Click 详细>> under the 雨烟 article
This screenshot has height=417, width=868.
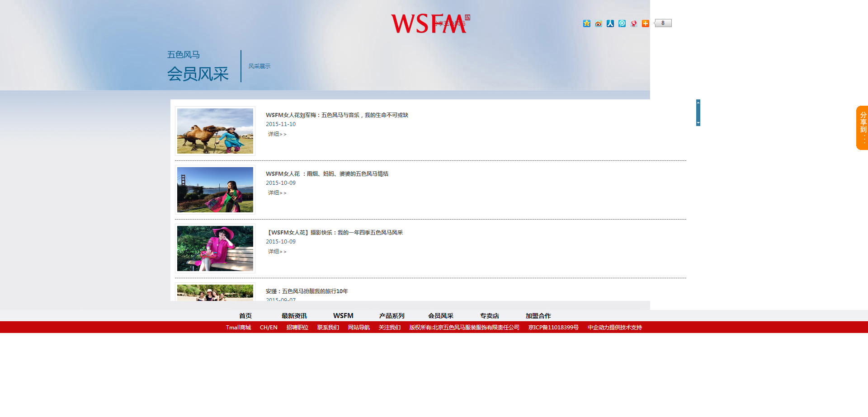[277, 193]
